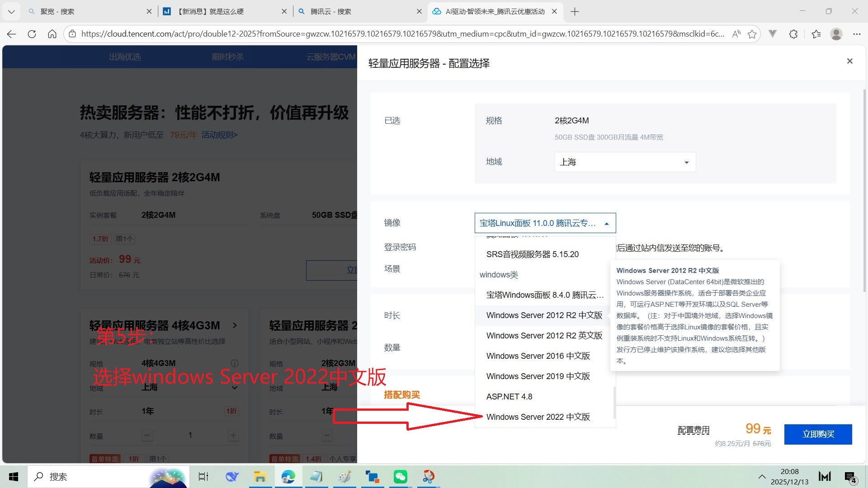Add this page to favorites star
This screenshot has width=868, height=488.
point(752,34)
